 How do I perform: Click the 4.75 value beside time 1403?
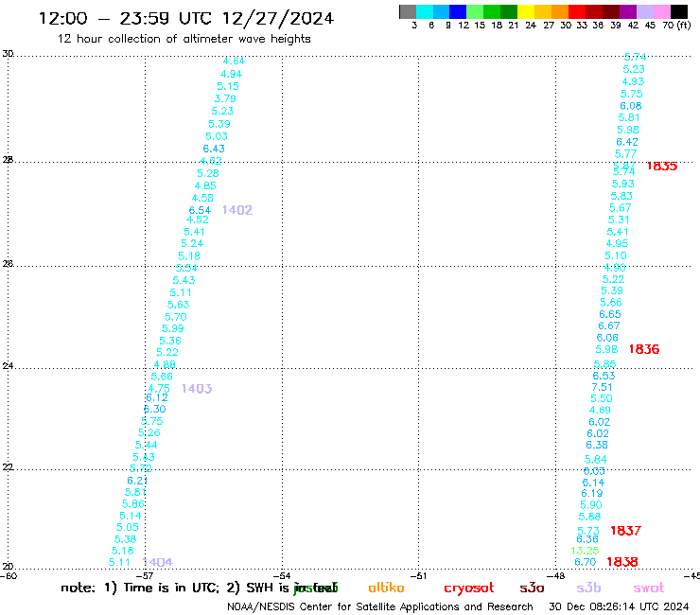[x=159, y=389]
